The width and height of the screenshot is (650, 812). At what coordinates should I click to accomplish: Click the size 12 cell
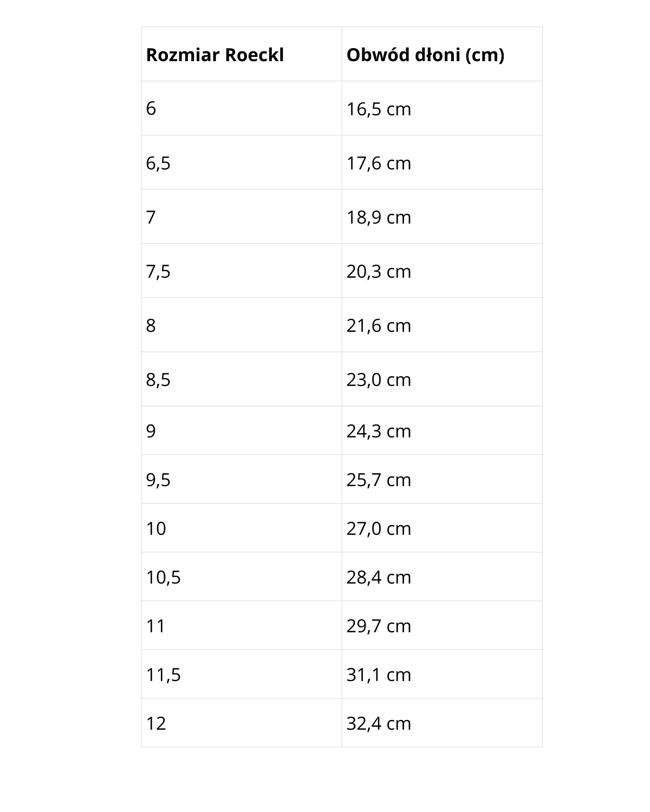(x=242, y=723)
